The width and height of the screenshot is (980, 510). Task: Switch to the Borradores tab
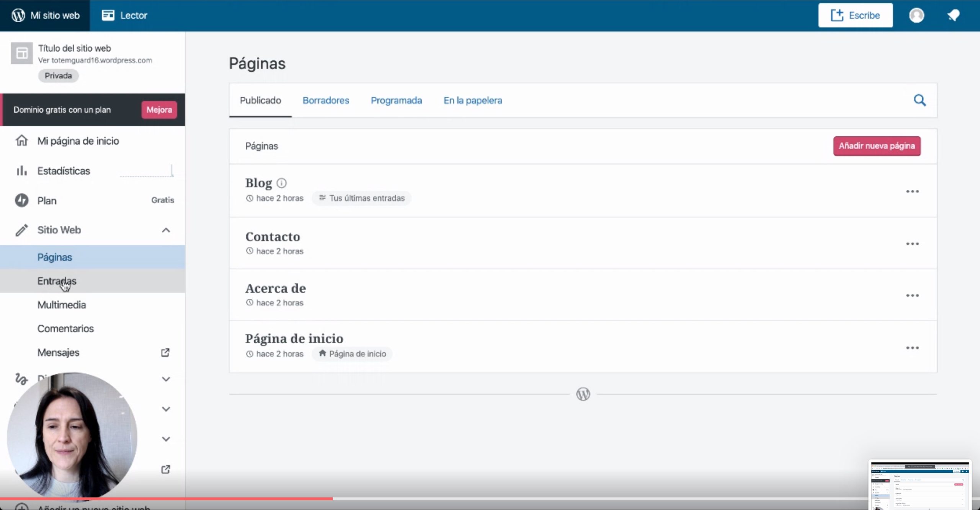pos(326,100)
